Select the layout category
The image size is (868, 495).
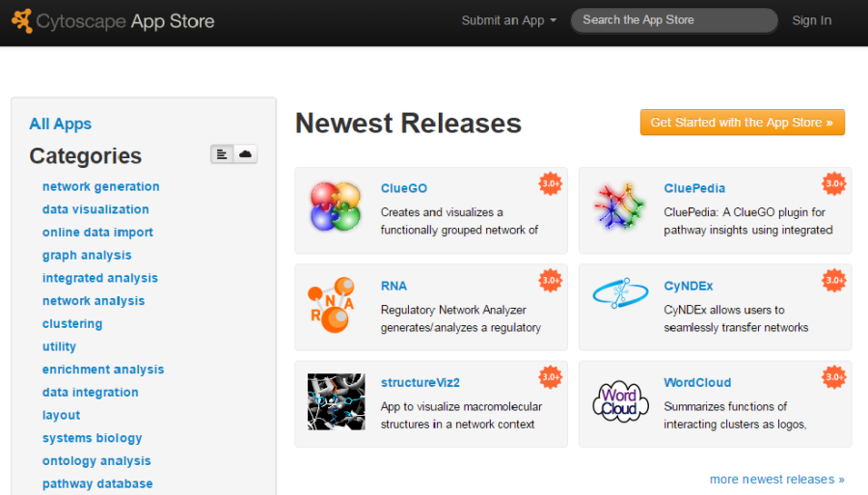click(x=61, y=415)
